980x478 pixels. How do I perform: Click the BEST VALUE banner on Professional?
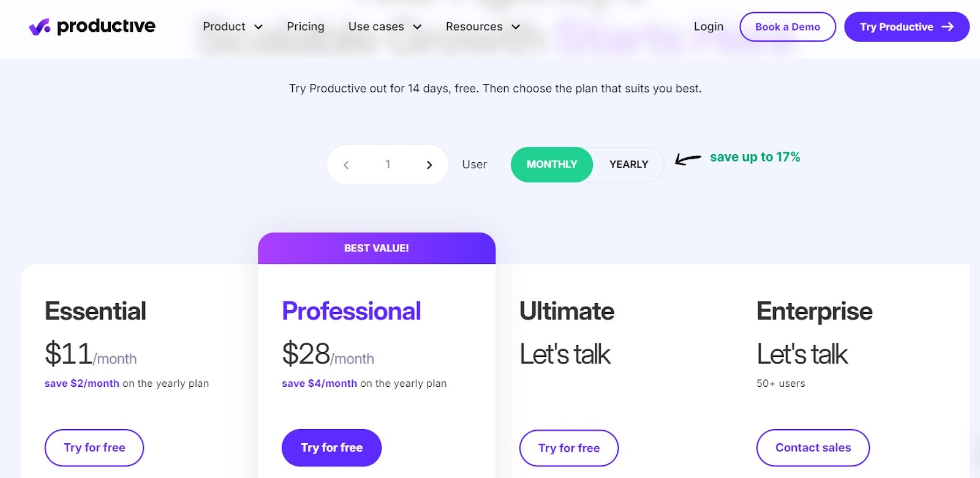tap(377, 248)
